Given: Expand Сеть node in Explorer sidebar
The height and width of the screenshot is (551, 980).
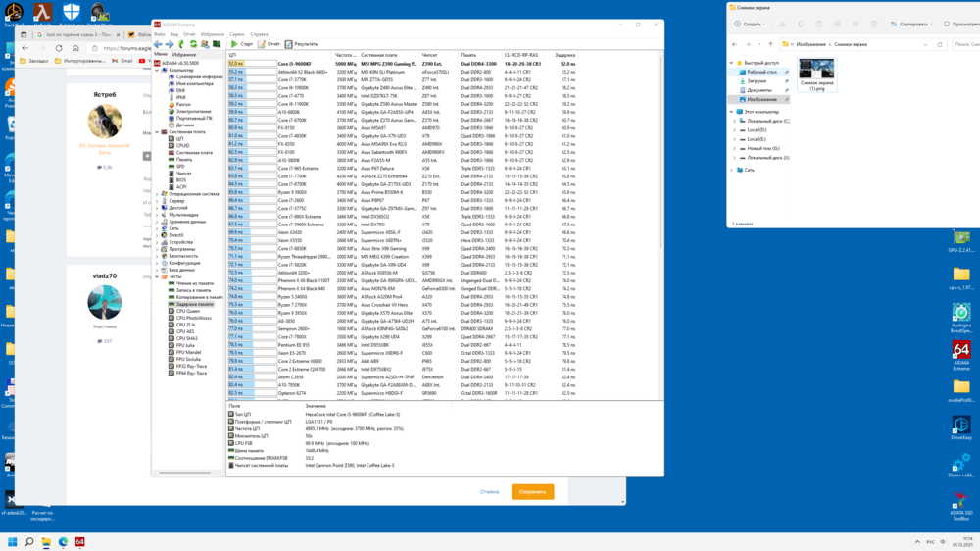Looking at the screenshot, I should tap(732, 170).
